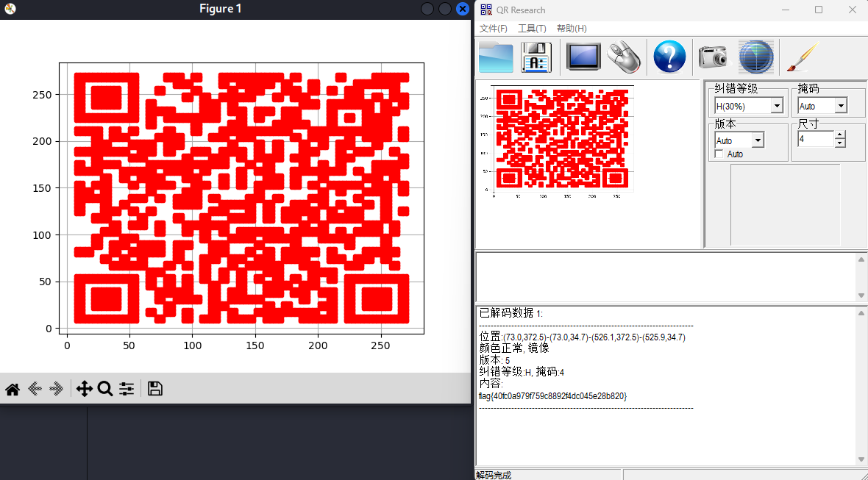This screenshot has height=480, width=868.
Task: Click 已解码数据 1: heading in output
Action: (x=511, y=313)
